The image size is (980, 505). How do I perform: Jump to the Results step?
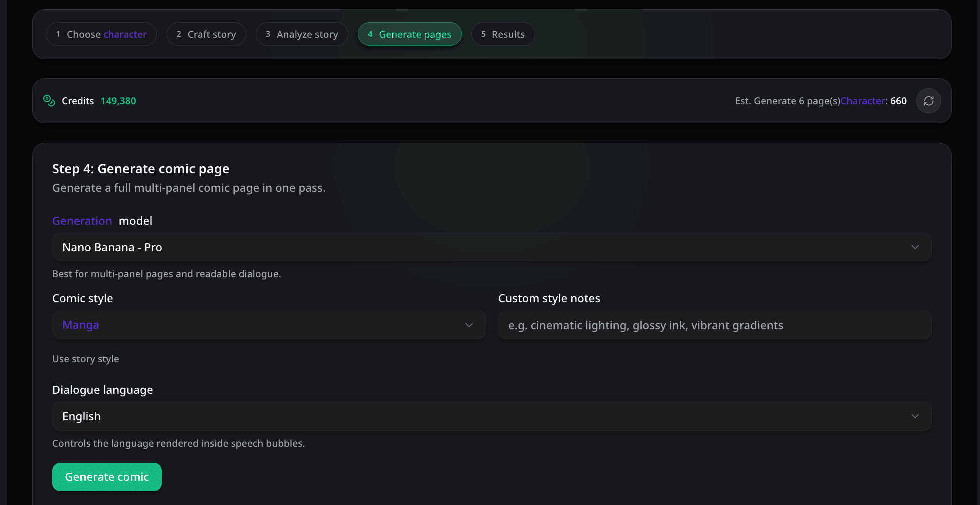502,34
